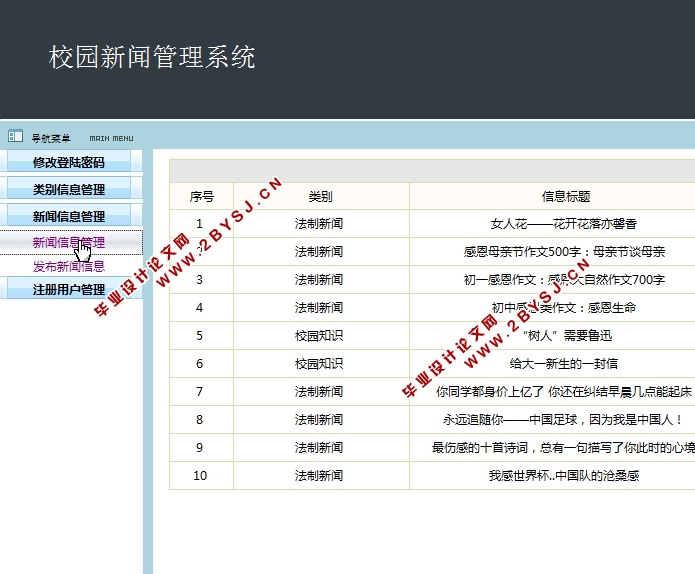This screenshot has width=695, height=574.
Task: Click the 校园新闻管理系统 header title
Action: [x=152, y=57]
